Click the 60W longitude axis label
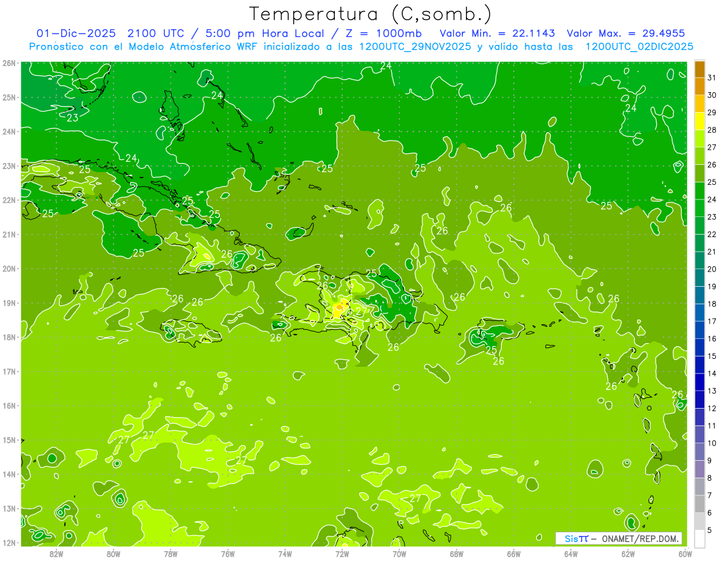 pyautogui.click(x=686, y=554)
